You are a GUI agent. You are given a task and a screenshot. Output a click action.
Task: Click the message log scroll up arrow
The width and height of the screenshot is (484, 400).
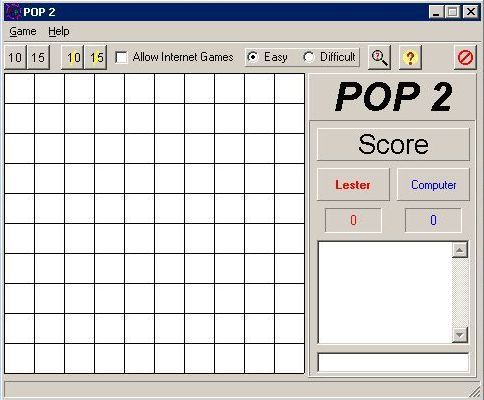click(460, 250)
